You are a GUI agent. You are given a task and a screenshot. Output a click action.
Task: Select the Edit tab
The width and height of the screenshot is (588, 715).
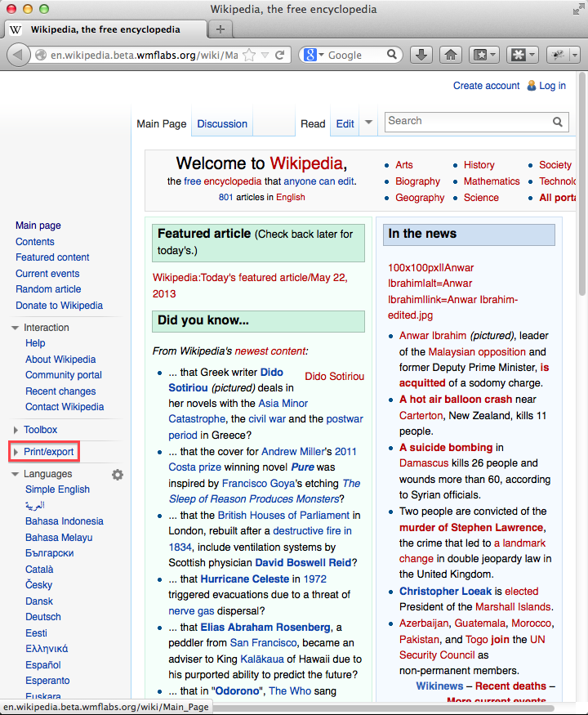345,124
